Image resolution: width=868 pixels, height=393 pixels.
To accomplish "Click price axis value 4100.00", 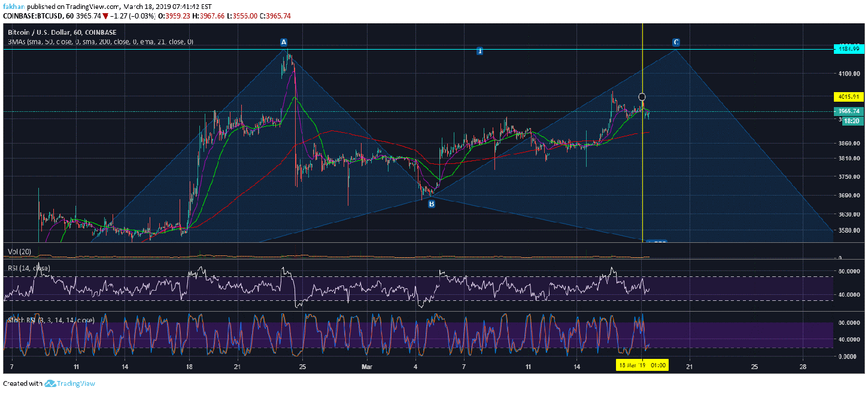I will [848, 74].
